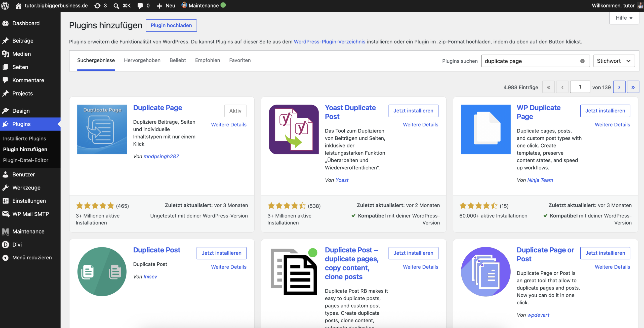
Task: Open the Yoast Duplicate Post title link
Action: point(350,112)
